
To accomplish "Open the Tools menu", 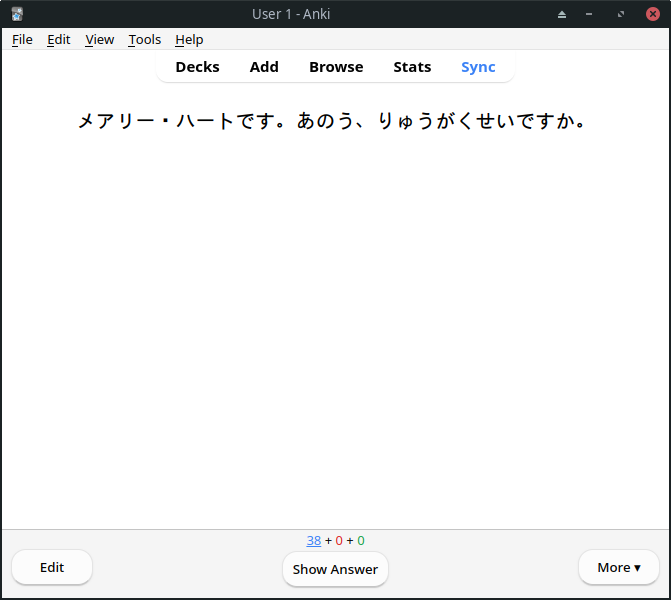I will click(x=145, y=39).
